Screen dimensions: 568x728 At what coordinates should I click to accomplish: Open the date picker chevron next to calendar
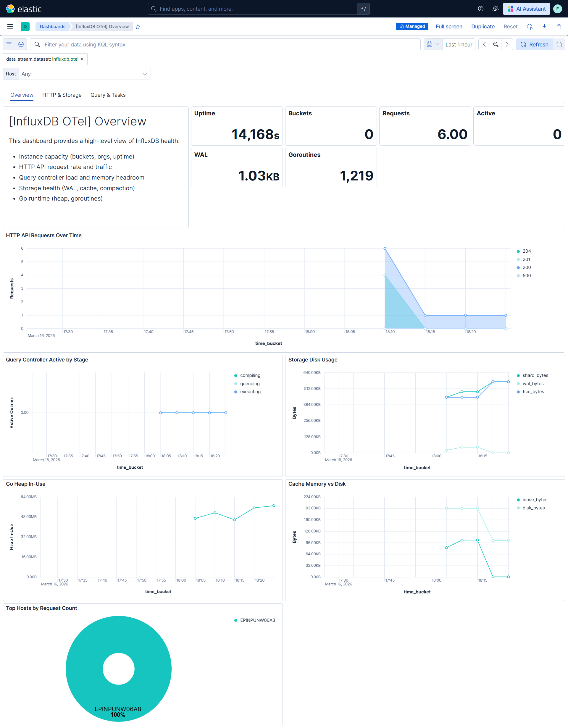pyautogui.click(x=437, y=44)
